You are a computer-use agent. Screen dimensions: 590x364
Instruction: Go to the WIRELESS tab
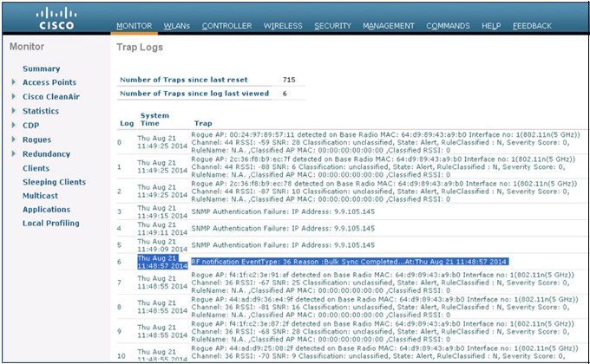coord(283,26)
